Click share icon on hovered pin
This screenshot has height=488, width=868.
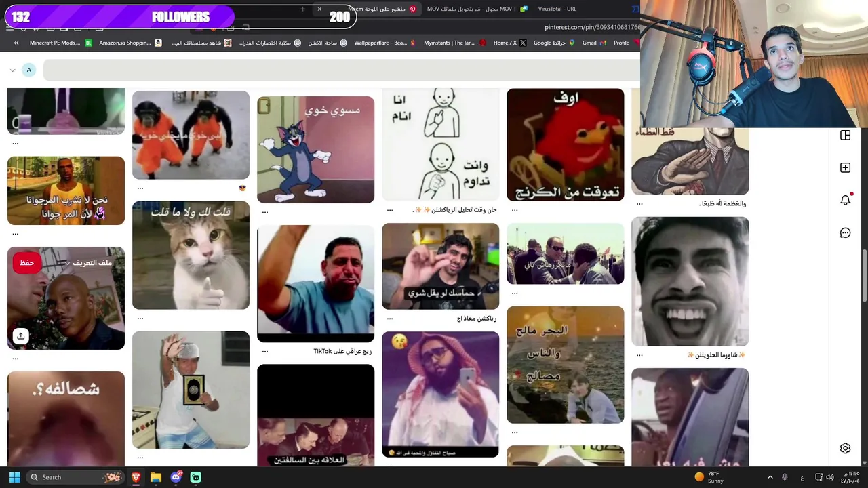[21, 336]
